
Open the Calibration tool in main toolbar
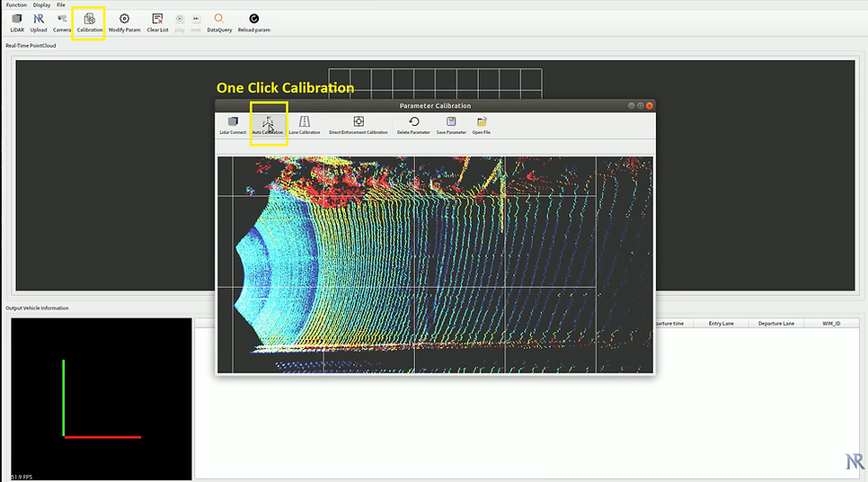[89, 23]
